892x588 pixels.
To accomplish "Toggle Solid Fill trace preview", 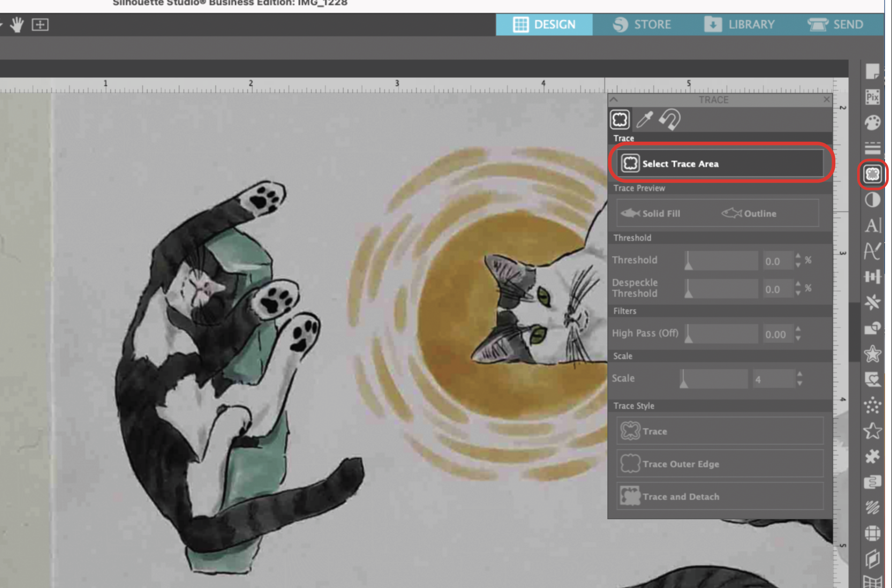I will click(x=651, y=214).
